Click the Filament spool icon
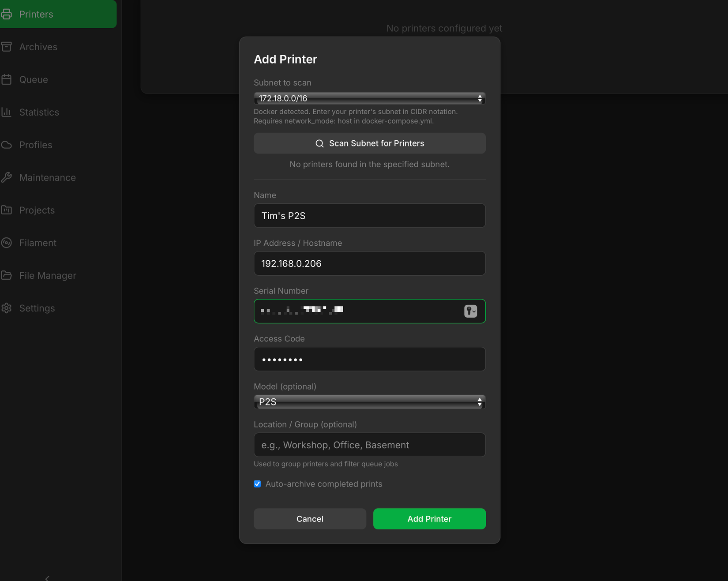 point(7,243)
